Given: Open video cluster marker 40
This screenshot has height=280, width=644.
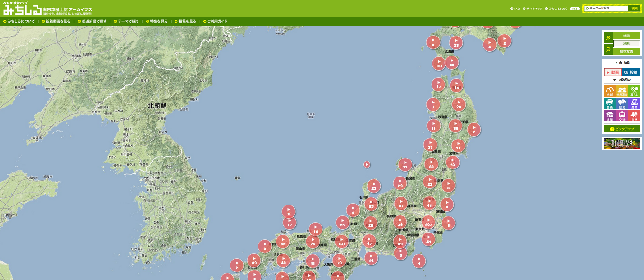Looking at the screenshot, I should coord(283,261).
